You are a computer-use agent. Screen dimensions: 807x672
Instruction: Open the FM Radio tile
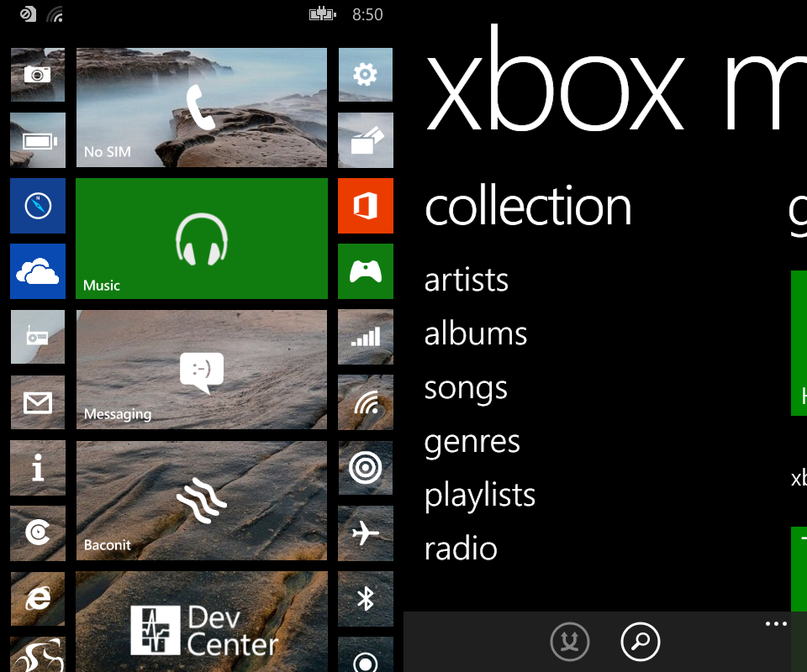37,337
